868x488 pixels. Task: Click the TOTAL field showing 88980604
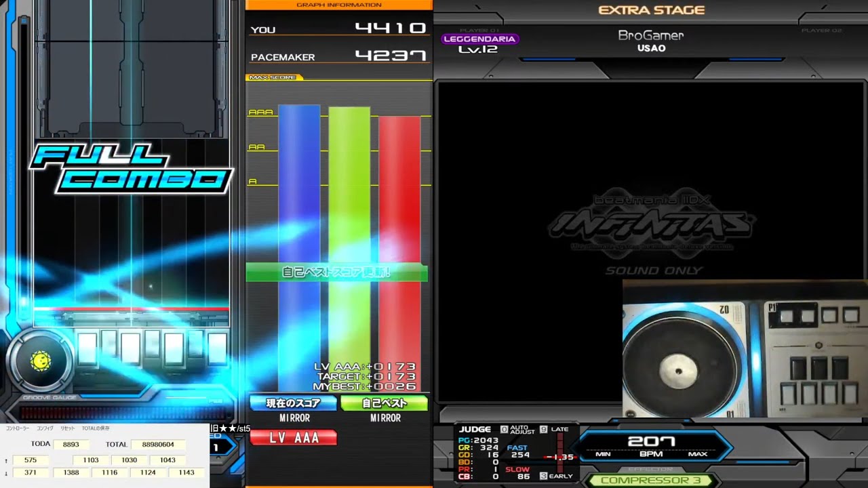tap(158, 445)
